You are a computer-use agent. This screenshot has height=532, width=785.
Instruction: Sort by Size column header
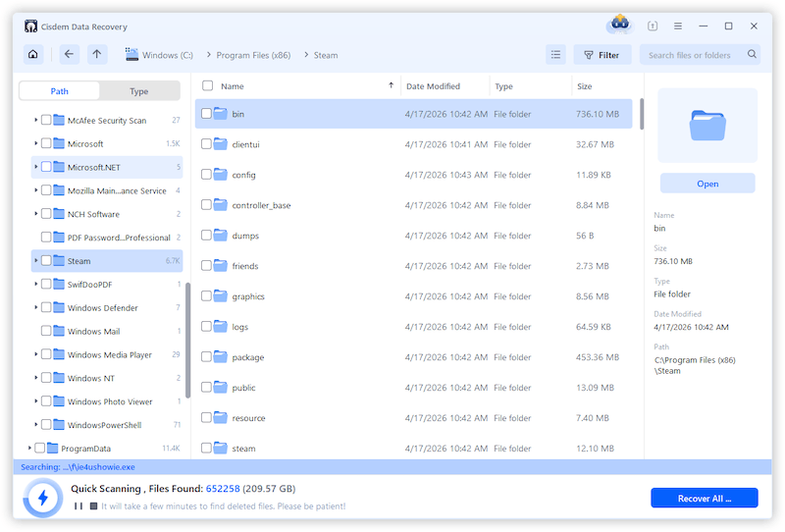(x=584, y=86)
